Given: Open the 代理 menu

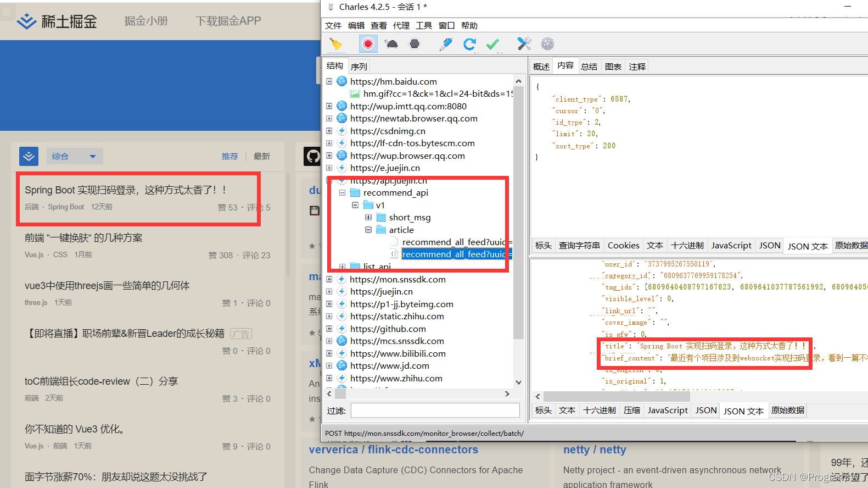Looking at the screenshot, I should [401, 25].
